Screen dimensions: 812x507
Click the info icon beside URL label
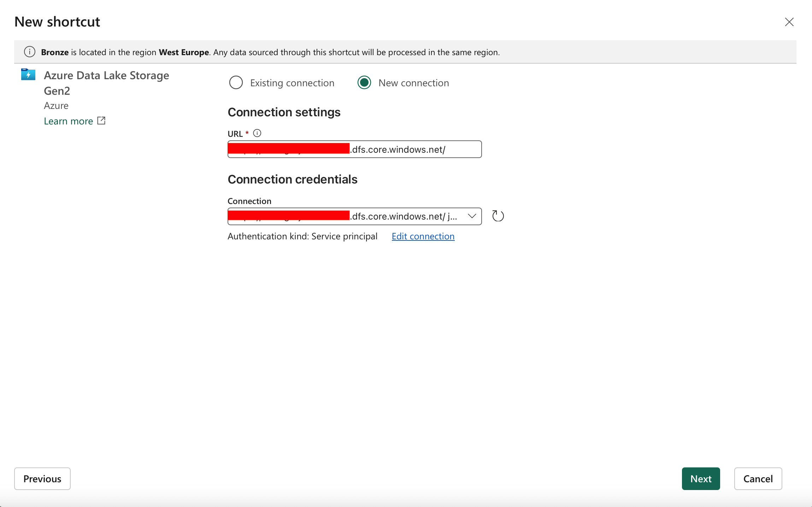[x=257, y=133]
